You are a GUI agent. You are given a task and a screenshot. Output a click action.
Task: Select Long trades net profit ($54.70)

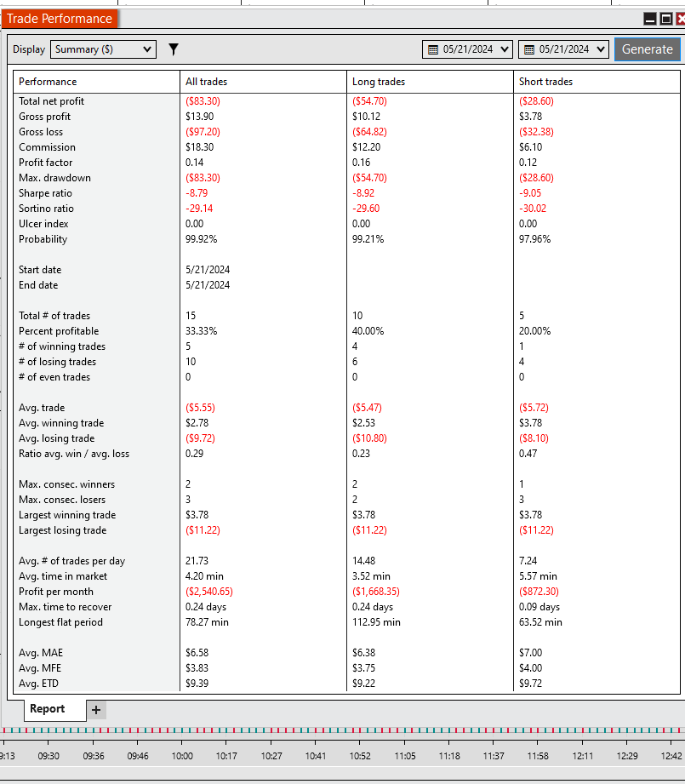coord(370,101)
